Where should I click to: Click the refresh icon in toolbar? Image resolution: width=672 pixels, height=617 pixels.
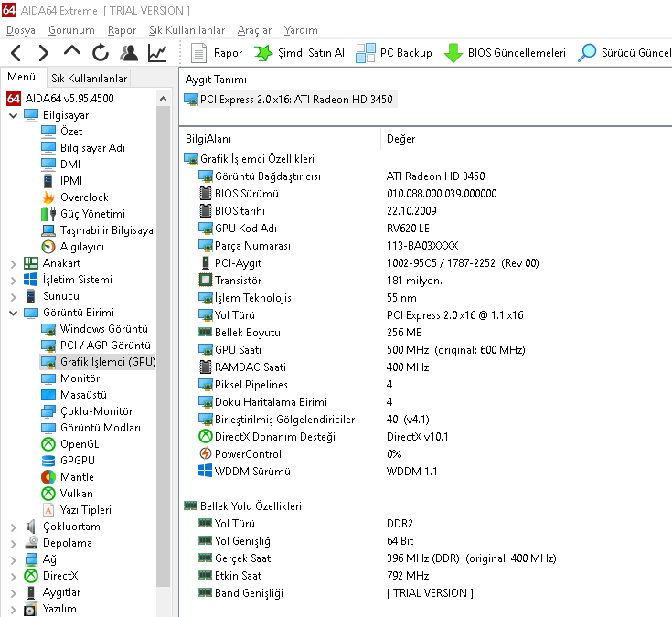[x=101, y=53]
